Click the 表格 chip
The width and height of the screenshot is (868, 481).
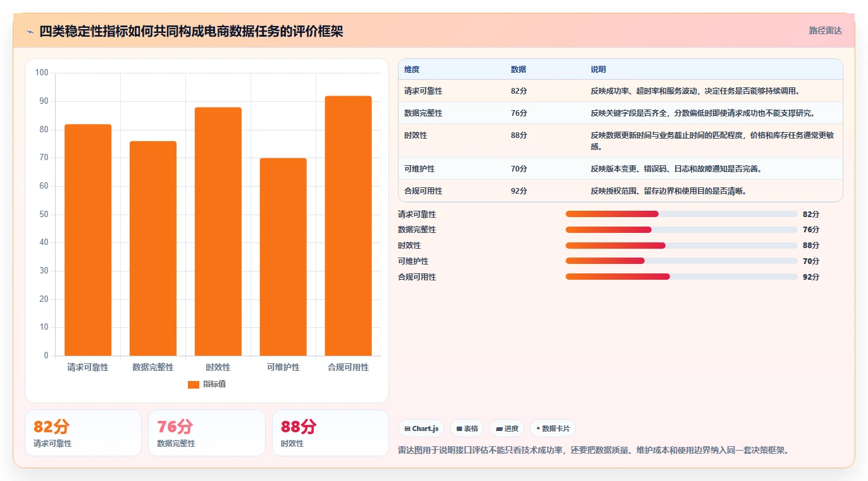pos(467,428)
